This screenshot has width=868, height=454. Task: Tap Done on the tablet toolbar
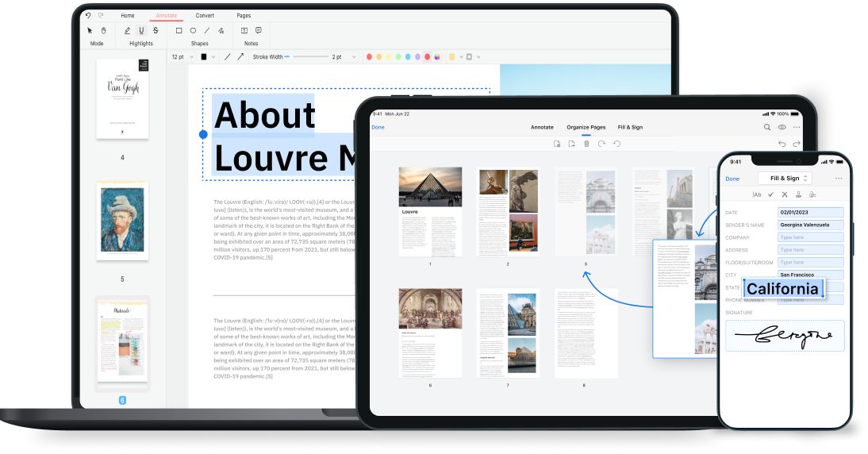378,127
